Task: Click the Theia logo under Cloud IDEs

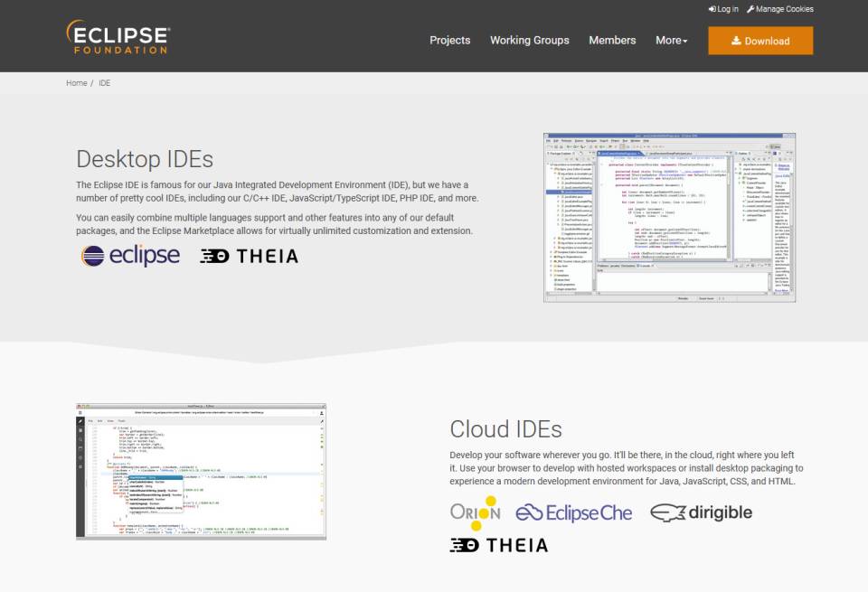Action: pyautogui.click(x=499, y=546)
